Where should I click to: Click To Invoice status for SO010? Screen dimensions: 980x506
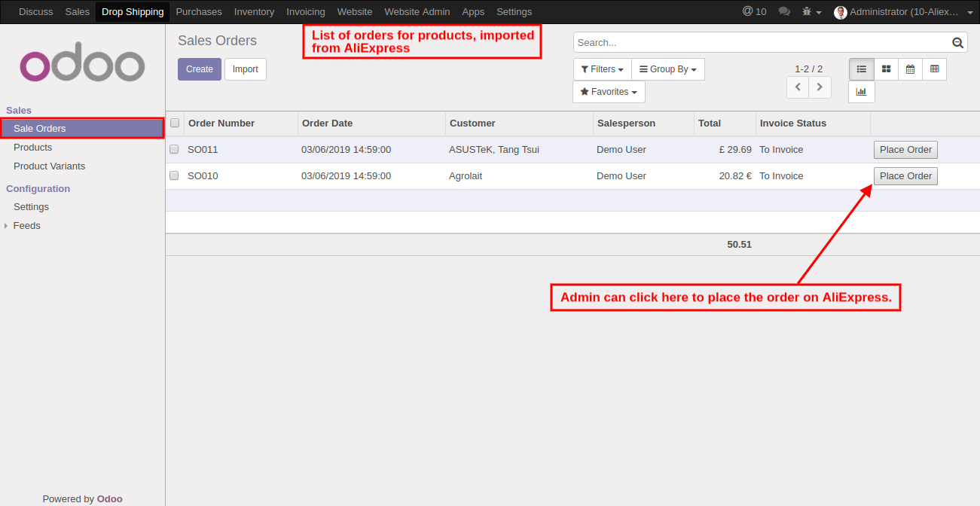tap(781, 176)
